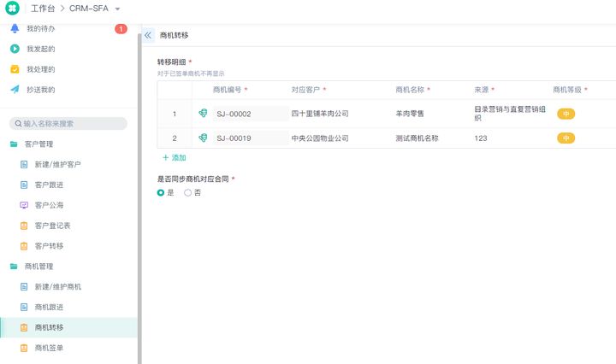The image size is (616, 364).
Task: Open the CRM-SFA dropdown arrow
Action: tap(117, 9)
